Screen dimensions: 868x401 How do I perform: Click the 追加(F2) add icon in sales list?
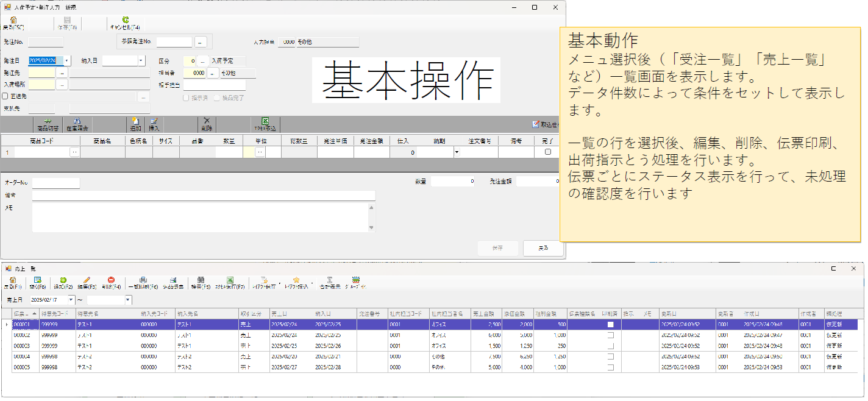pos(63,280)
